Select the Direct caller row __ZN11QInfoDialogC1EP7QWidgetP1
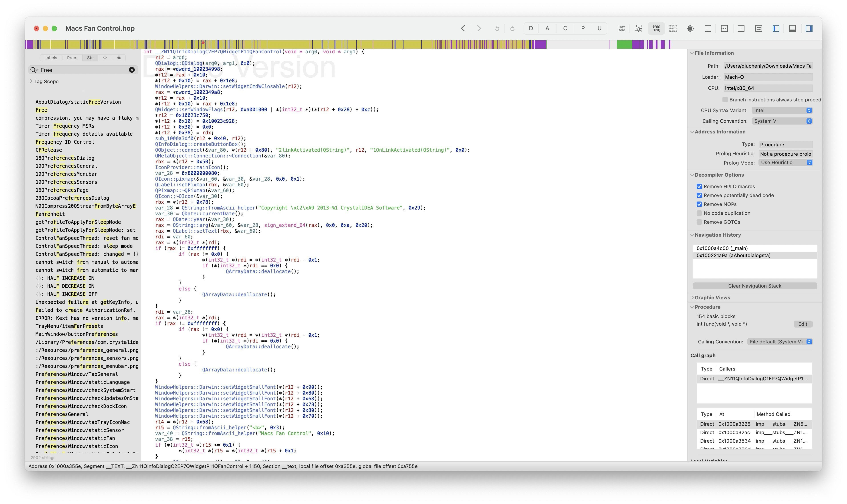 tap(754, 379)
